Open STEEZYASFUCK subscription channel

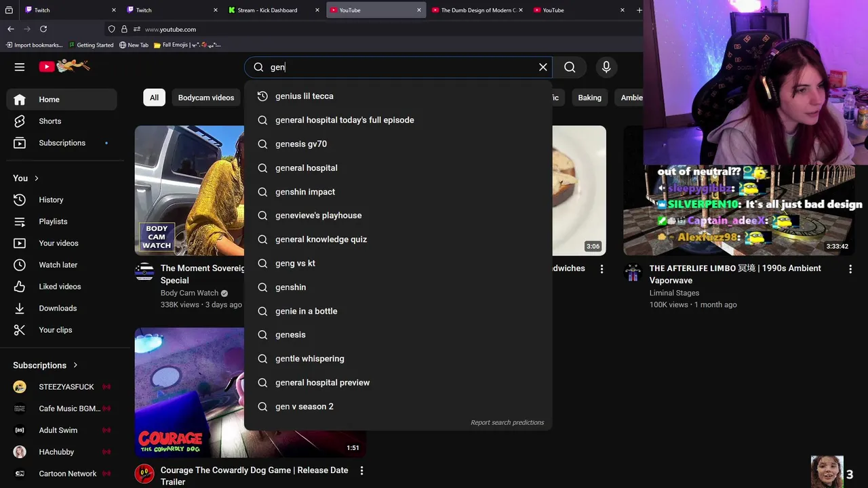[x=62, y=387]
